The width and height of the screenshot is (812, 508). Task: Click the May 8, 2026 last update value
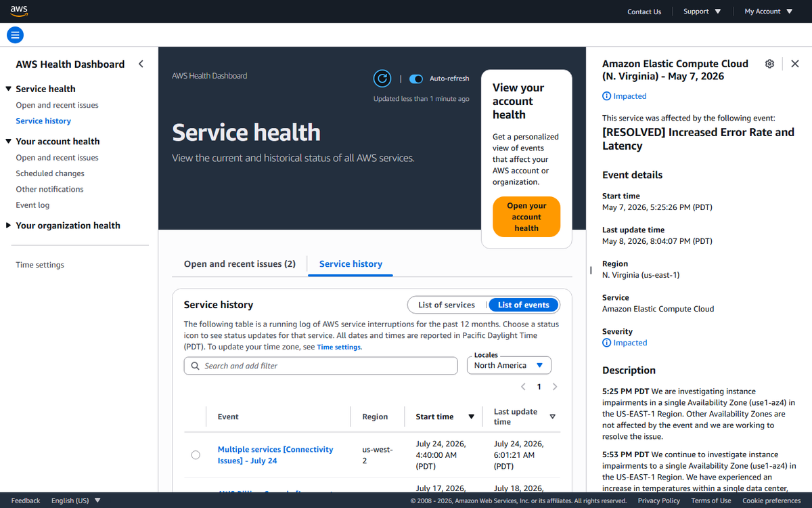657,241
